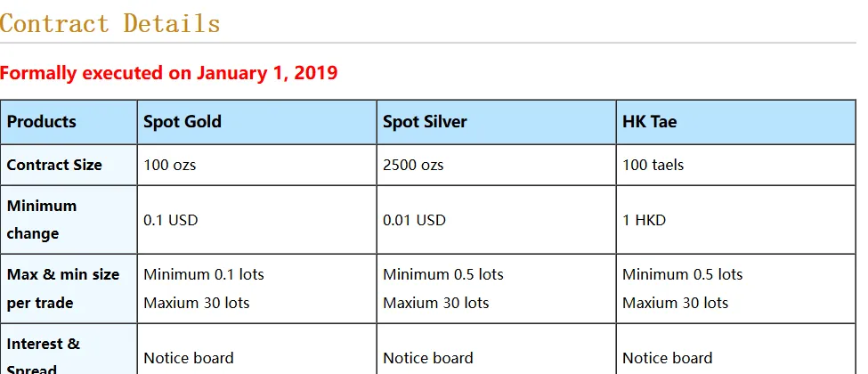
Task: Click the HK Tae column header
Action: pos(735,122)
